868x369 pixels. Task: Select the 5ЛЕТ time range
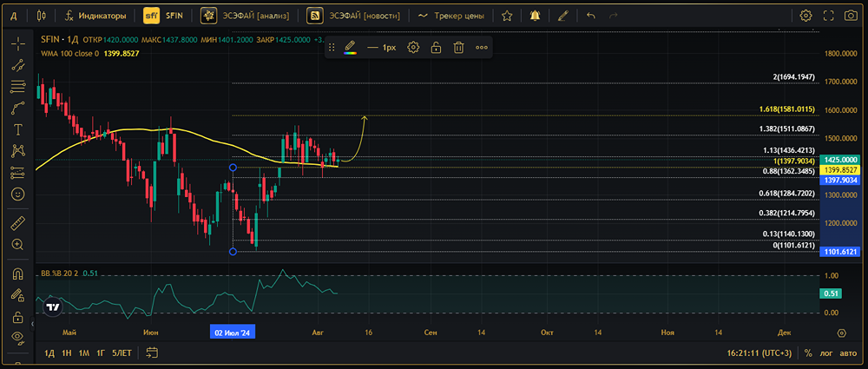click(x=122, y=353)
